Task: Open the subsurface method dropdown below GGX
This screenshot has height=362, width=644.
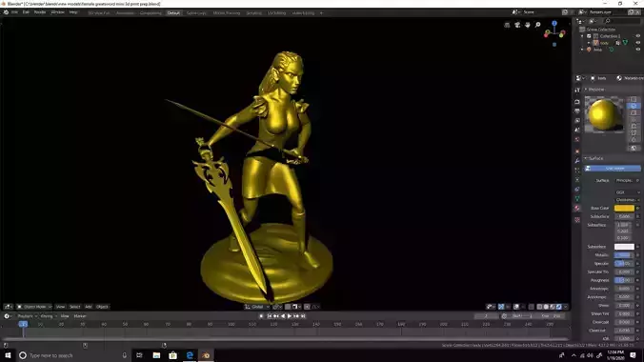Action: tap(628, 200)
